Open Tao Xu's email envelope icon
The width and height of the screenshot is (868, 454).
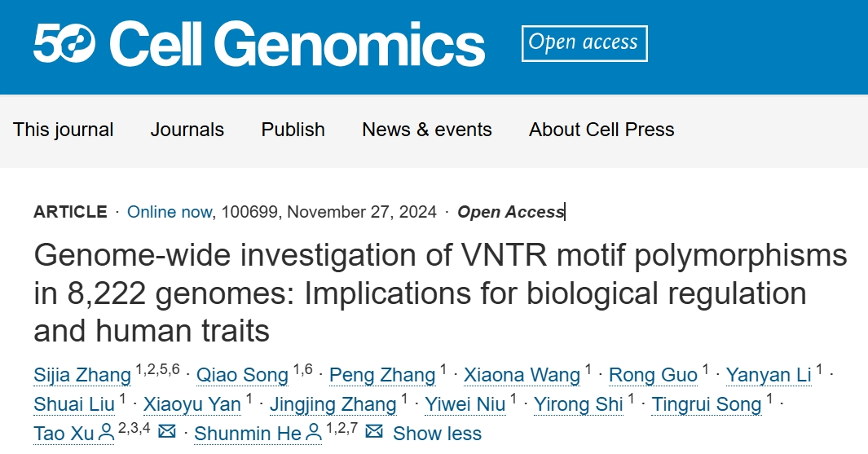[166, 430]
